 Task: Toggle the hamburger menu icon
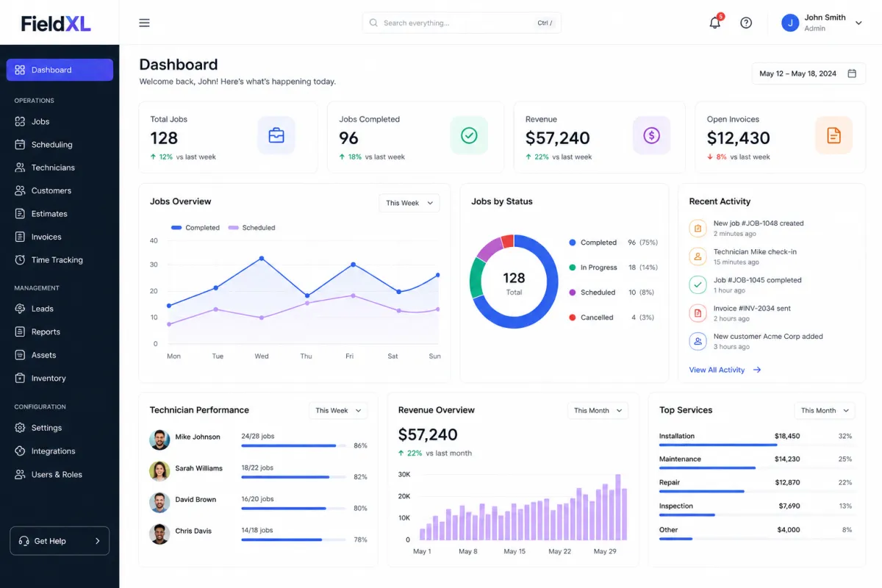click(144, 23)
